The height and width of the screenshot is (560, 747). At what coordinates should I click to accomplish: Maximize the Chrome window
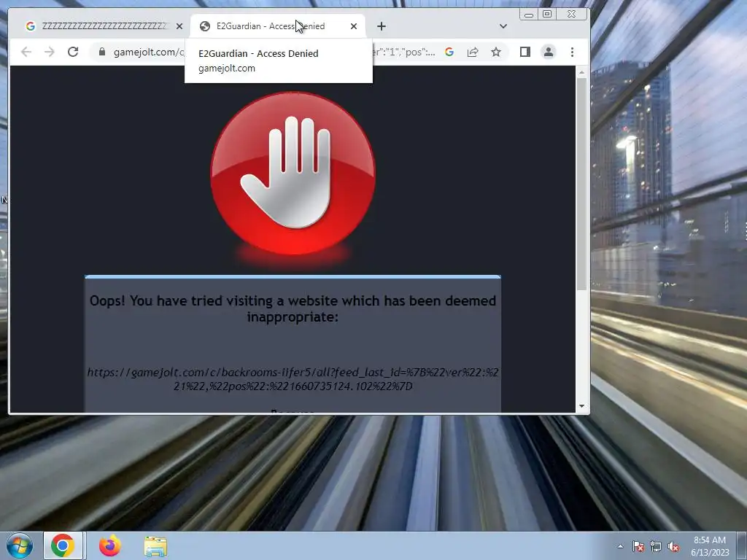547,15
